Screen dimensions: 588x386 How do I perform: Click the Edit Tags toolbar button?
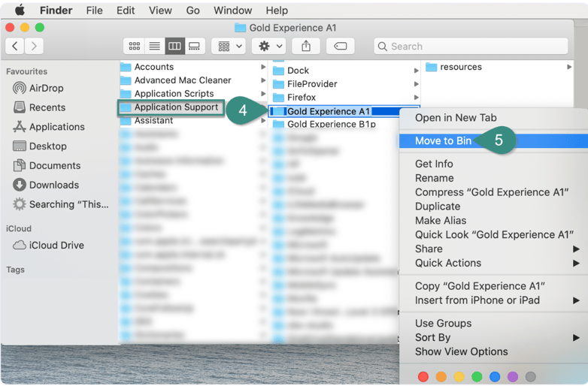340,46
